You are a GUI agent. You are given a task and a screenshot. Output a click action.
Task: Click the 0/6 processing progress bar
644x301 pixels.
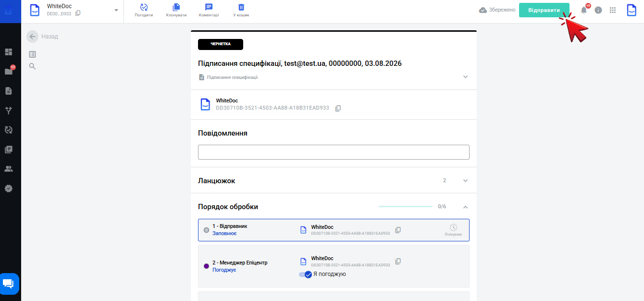(406, 206)
